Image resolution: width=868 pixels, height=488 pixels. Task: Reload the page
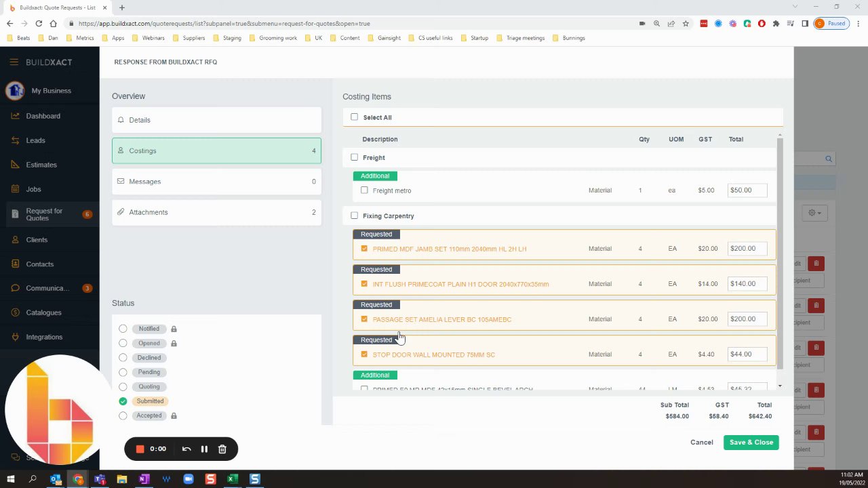pos(39,23)
